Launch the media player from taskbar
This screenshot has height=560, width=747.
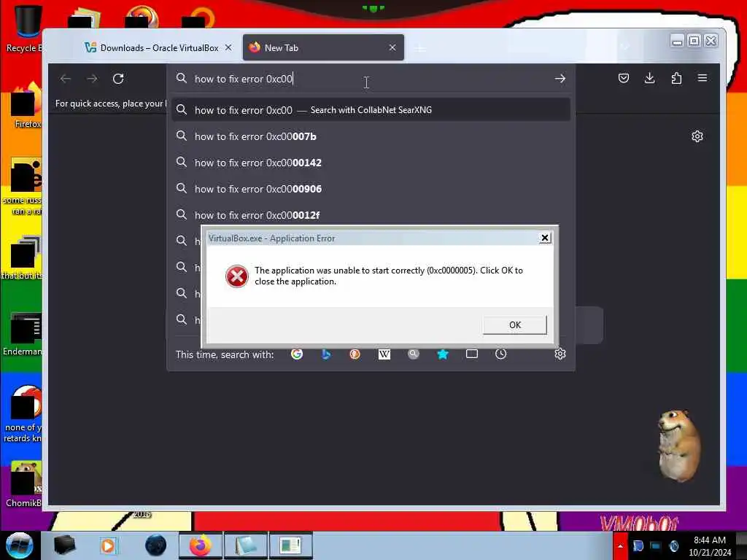108,545
